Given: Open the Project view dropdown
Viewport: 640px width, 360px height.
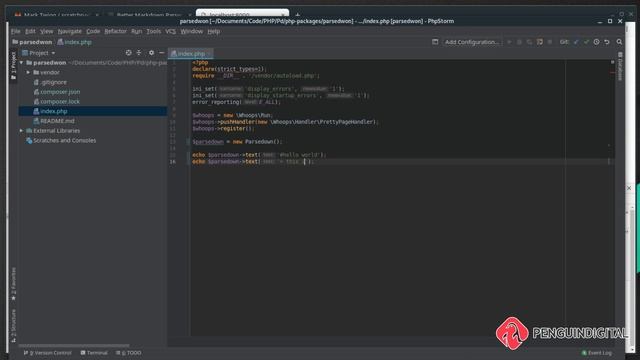Looking at the screenshot, I should (x=39, y=53).
